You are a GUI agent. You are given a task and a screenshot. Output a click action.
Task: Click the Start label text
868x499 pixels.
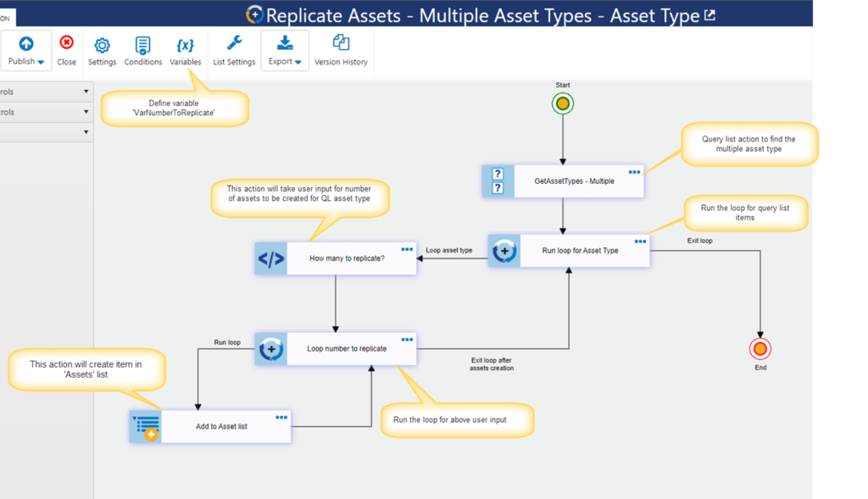(563, 86)
